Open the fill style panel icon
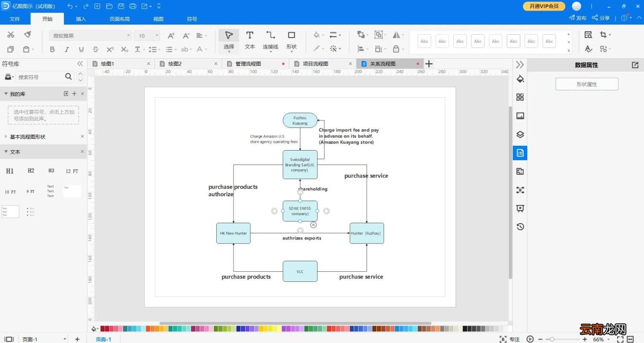The image size is (644, 343). click(520, 79)
